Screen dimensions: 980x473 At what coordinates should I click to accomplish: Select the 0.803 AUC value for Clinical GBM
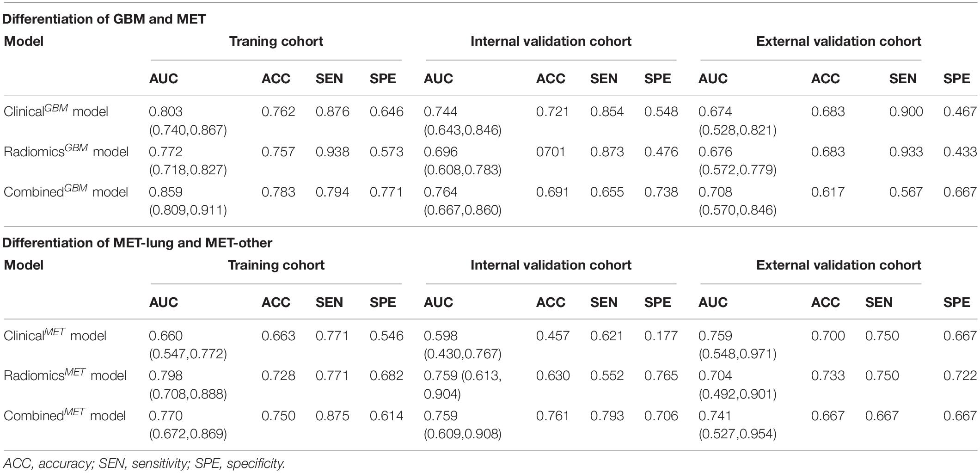[165, 111]
